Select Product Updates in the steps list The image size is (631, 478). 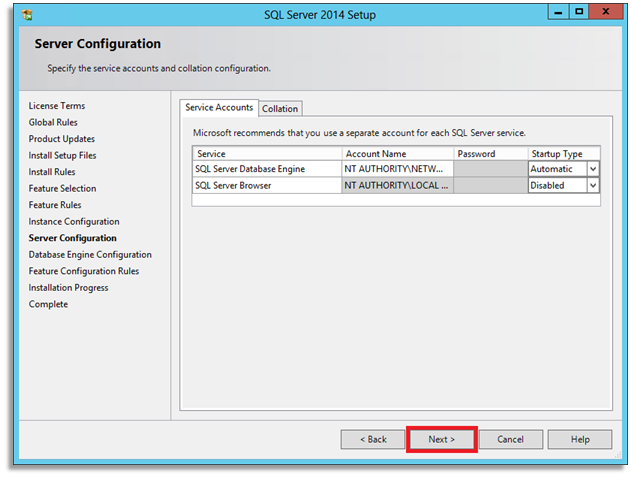[62, 139]
